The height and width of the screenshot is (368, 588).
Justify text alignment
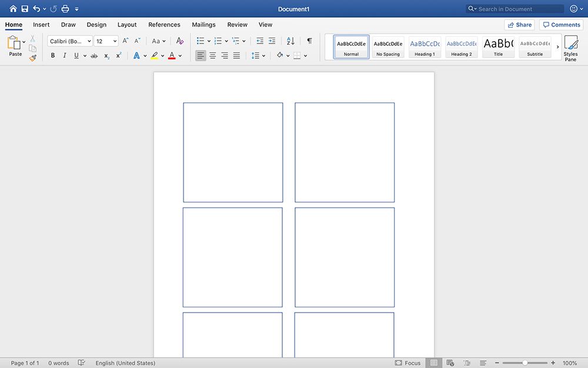click(x=236, y=55)
